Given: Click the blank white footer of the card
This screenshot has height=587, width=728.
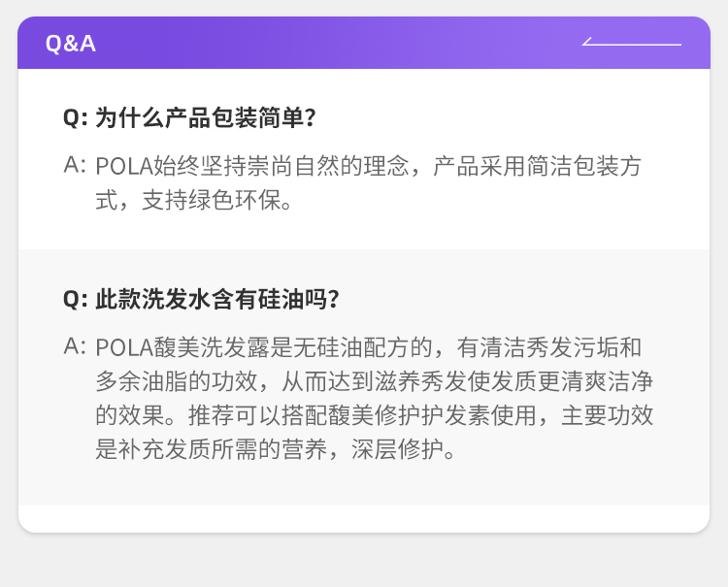Looking at the screenshot, I should (x=364, y=518).
